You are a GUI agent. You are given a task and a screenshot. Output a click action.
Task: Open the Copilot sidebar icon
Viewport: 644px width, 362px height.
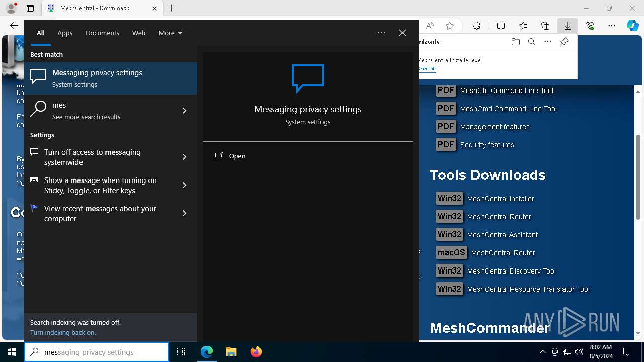point(632,26)
